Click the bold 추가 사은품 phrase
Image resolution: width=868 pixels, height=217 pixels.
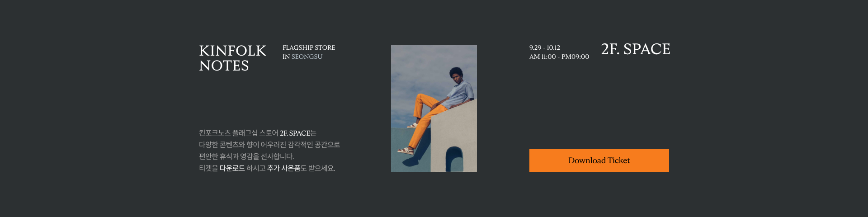coord(283,168)
